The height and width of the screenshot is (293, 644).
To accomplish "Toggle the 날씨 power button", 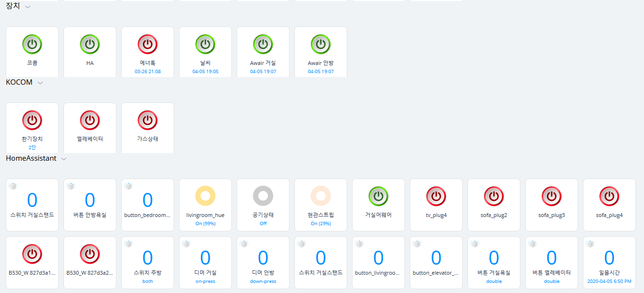I will (x=205, y=44).
